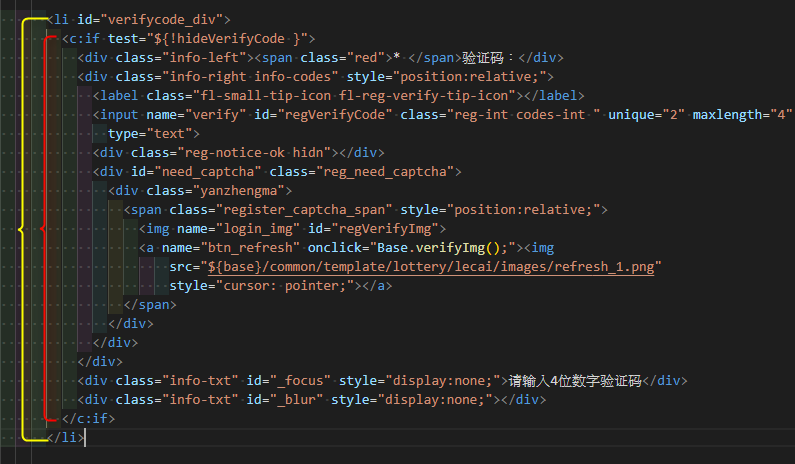This screenshot has width=795, height=464.
Task: Click the type="text" attribute line
Action: [x=150, y=134]
